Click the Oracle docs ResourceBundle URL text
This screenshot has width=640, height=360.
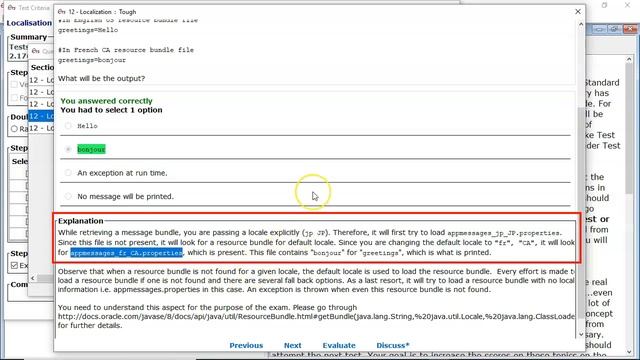pyautogui.click(x=316, y=316)
